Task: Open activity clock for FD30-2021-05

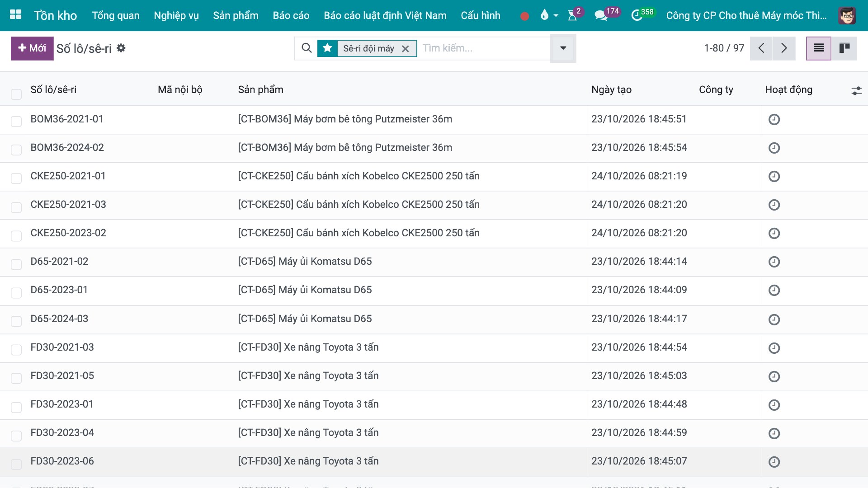Action: click(774, 376)
